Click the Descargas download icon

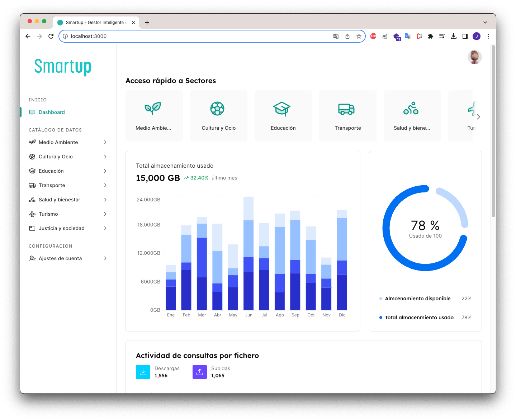pyautogui.click(x=143, y=372)
